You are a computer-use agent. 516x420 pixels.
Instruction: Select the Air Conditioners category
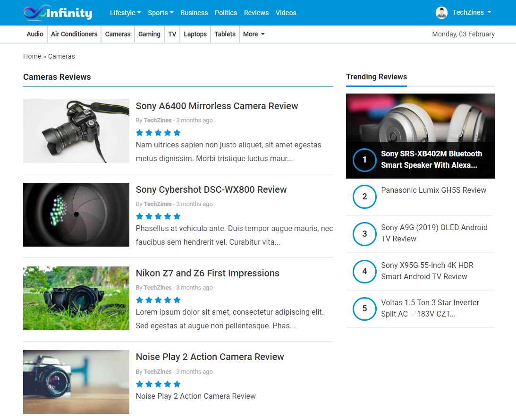coord(74,34)
